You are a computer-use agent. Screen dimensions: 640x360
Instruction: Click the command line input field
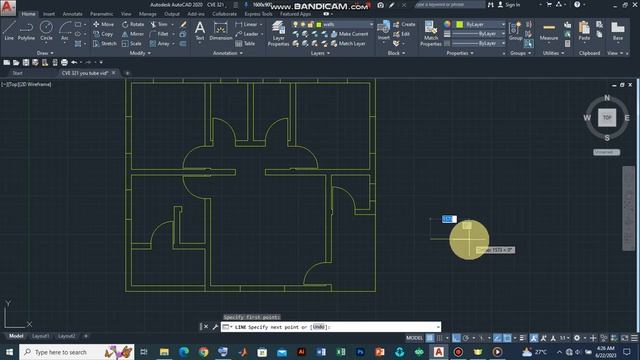tap(331, 327)
